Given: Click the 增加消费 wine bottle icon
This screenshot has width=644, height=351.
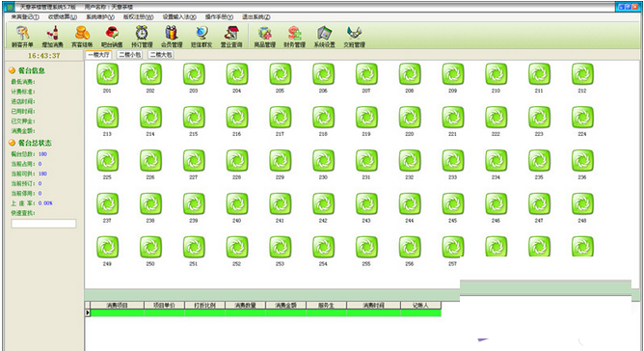Looking at the screenshot, I should 53,37.
